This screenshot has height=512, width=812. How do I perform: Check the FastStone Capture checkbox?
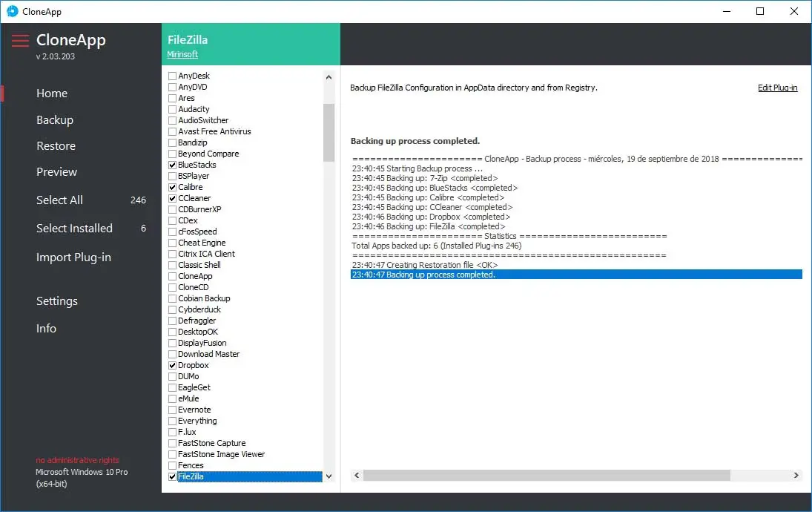pyautogui.click(x=173, y=444)
